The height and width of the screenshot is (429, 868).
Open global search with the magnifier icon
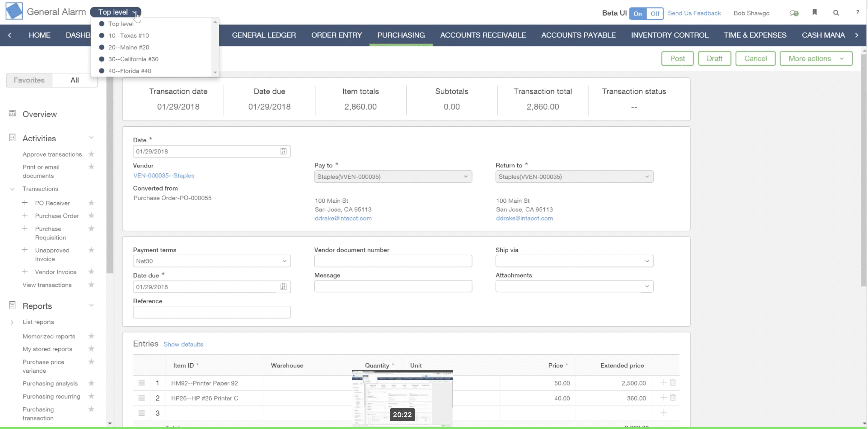coord(836,13)
